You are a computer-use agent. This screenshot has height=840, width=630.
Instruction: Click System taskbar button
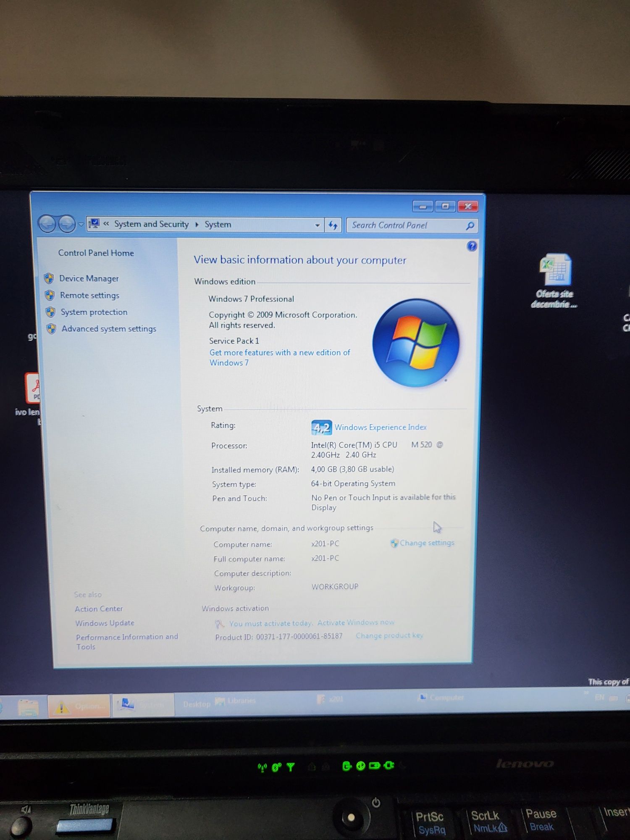coord(143,705)
